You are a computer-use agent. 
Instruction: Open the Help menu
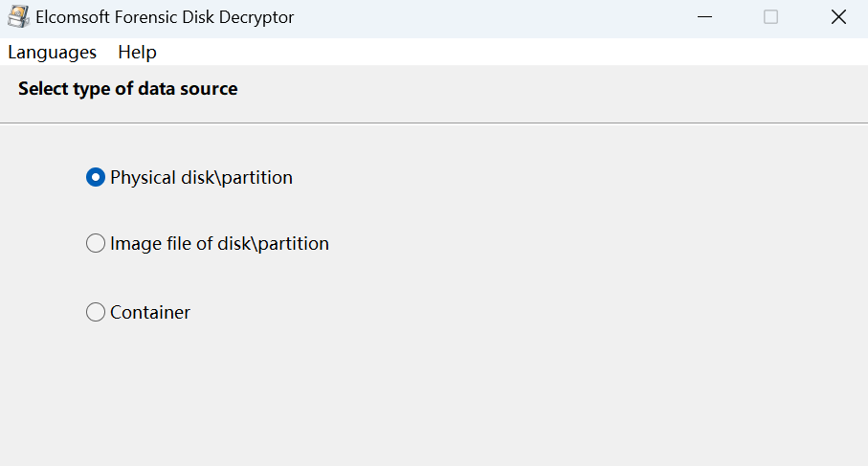(137, 52)
